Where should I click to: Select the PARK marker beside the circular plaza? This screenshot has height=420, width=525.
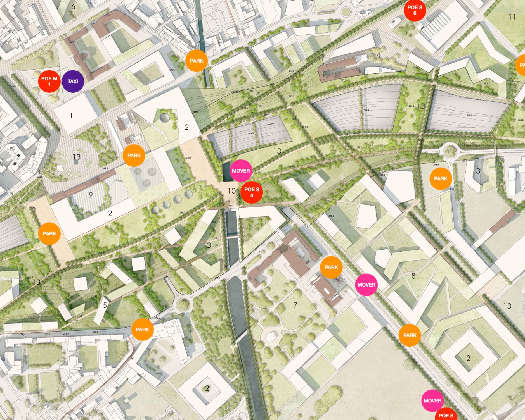point(134,155)
